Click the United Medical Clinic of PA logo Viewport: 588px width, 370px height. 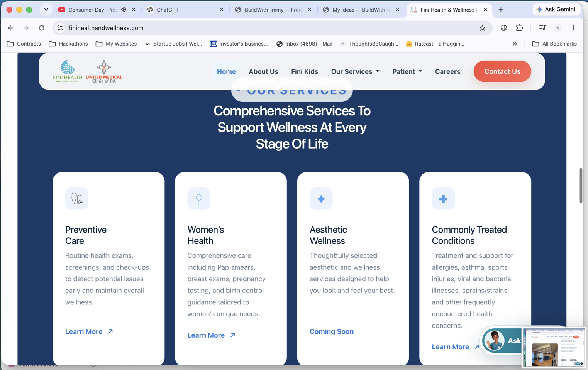point(103,71)
